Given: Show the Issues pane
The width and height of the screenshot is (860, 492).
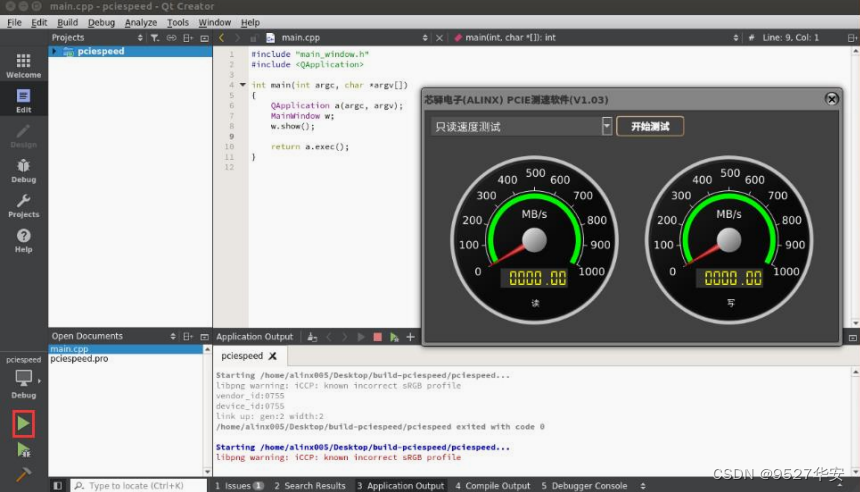Looking at the screenshot, I should [240, 485].
